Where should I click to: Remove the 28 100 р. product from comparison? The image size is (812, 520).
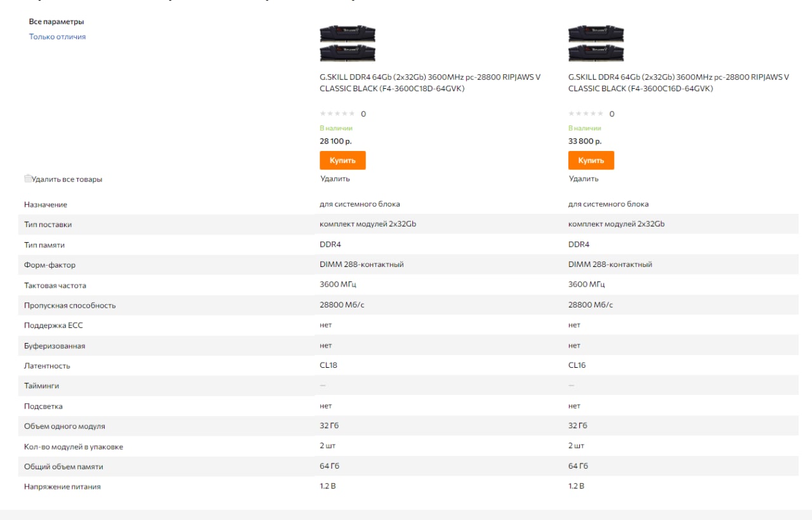coord(335,179)
